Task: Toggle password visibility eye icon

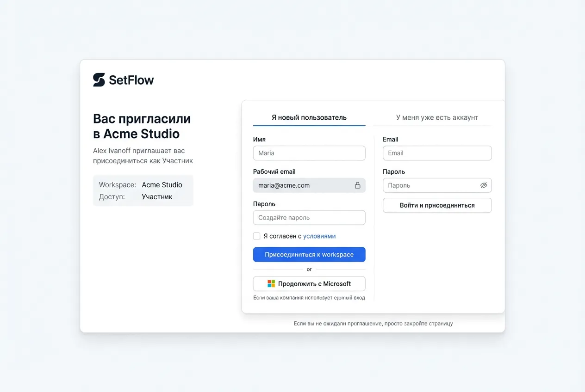Action: pyautogui.click(x=484, y=185)
